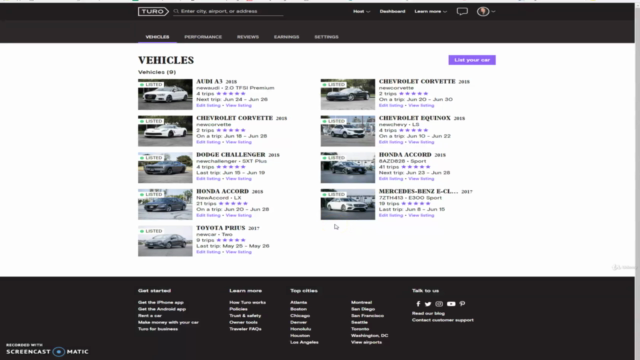Click the List your car button
The image size is (640, 360).
(x=472, y=60)
